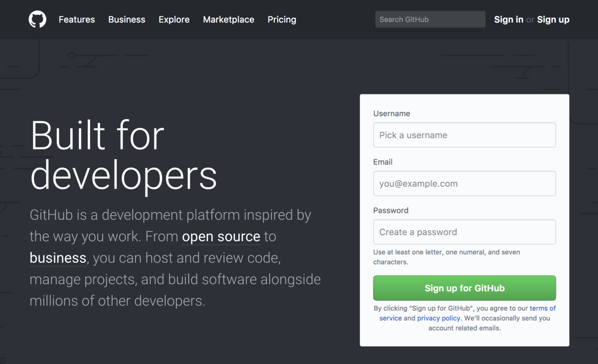Click the Email input field

[x=464, y=183]
